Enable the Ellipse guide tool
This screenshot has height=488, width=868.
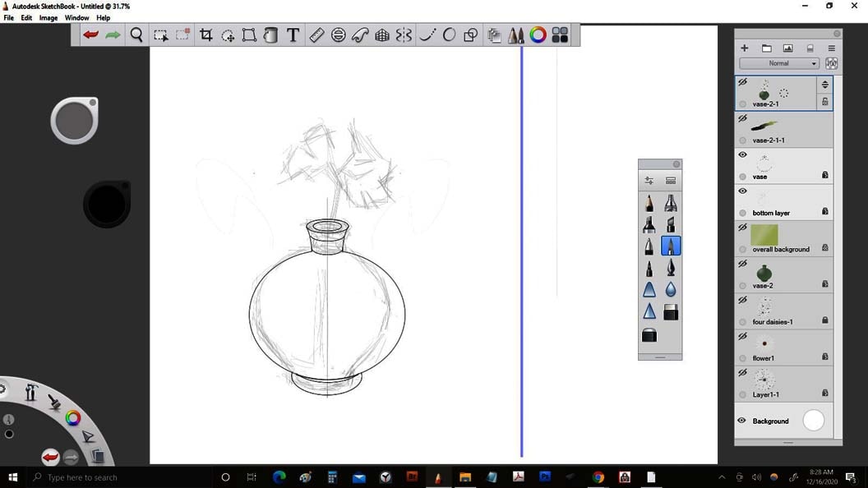[x=338, y=35]
